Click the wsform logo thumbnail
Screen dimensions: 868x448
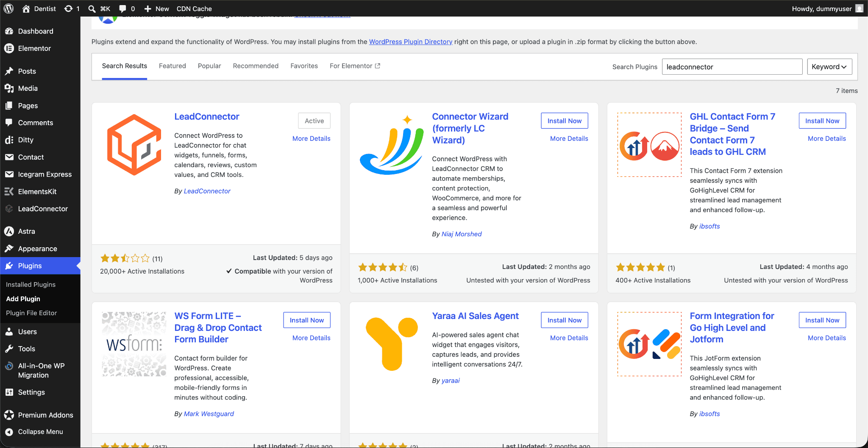coord(134,344)
